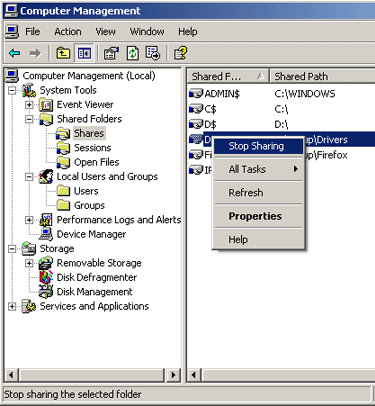Viewport: 375px width, 406px height.
Task: Expand the Event Viewer node
Action: click(29, 105)
